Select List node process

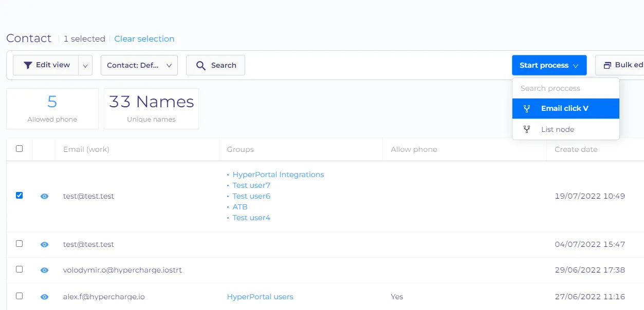(566, 129)
